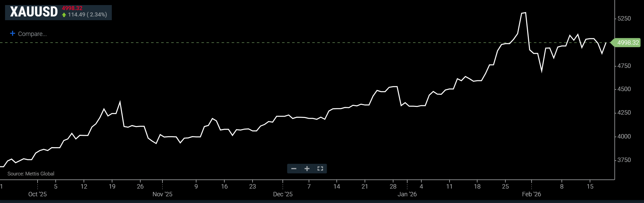Toggle the fullscreen chart icon

[x=320, y=169]
